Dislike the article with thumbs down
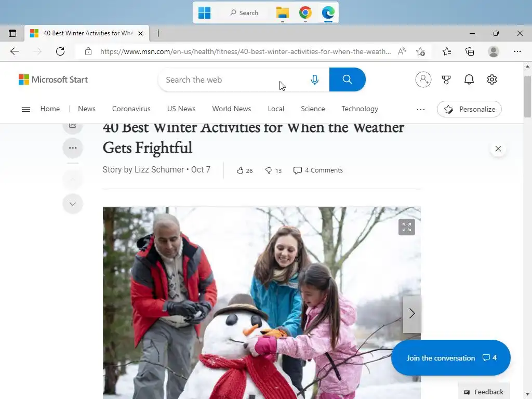The width and height of the screenshot is (532, 399). pos(273,170)
